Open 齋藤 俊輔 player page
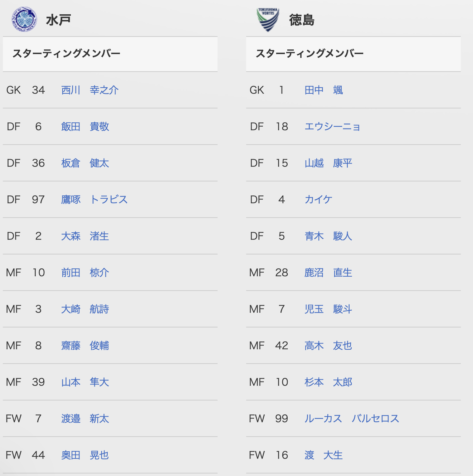This screenshot has height=476, width=473. coord(85,346)
